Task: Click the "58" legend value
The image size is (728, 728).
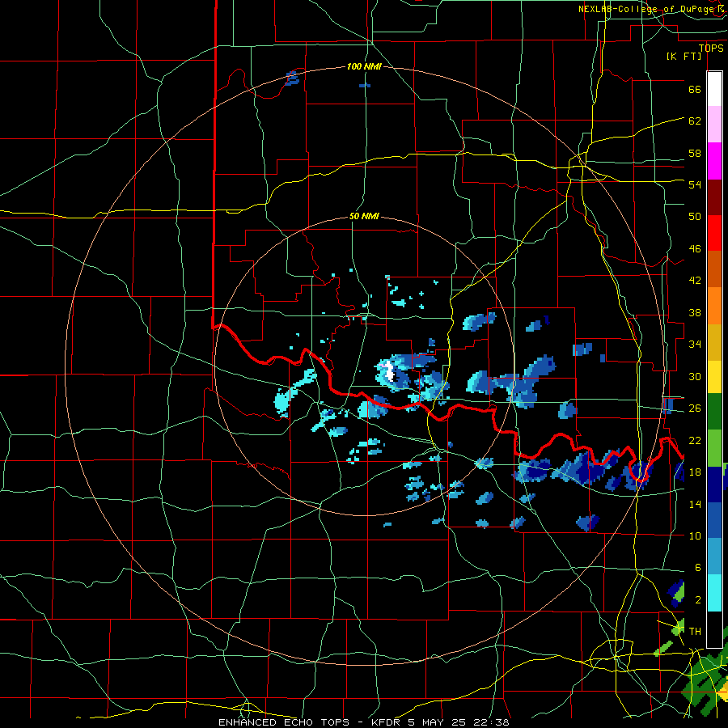Action: [x=695, y=153]
